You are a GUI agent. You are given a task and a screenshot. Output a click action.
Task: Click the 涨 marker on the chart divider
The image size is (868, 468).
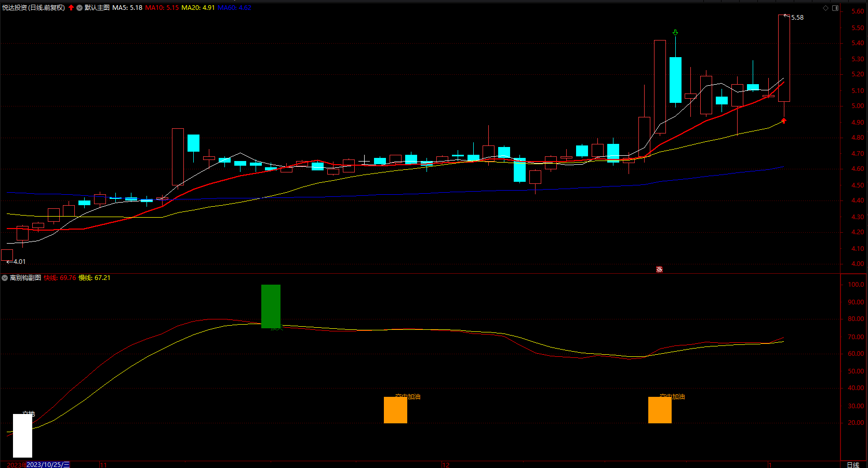(x=659, y=270)
